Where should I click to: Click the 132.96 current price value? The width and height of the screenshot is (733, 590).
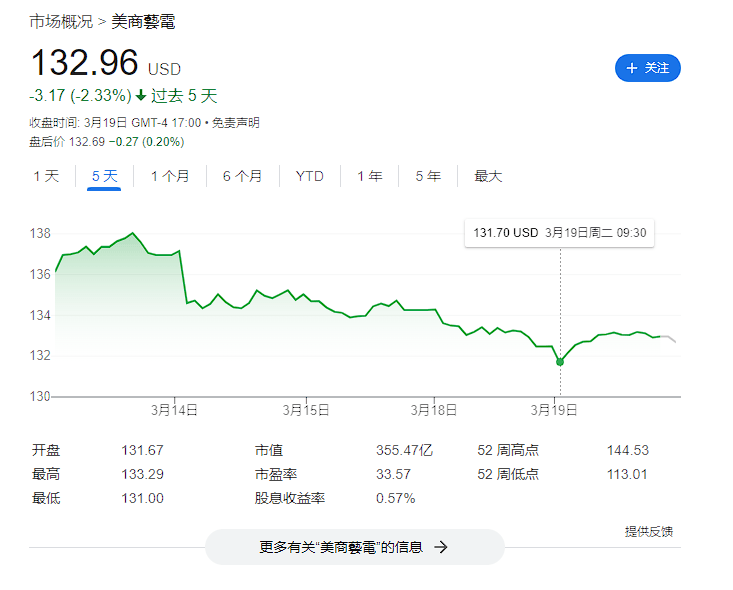[85, 62]
